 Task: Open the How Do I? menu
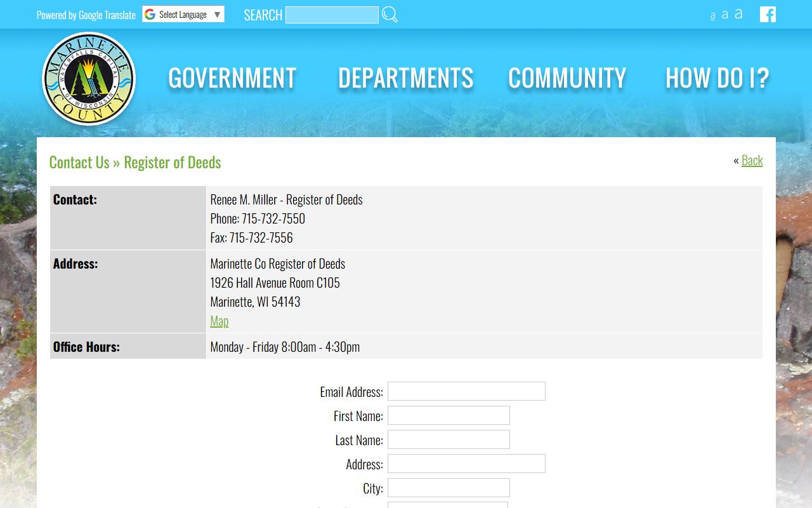pos(717,78)
